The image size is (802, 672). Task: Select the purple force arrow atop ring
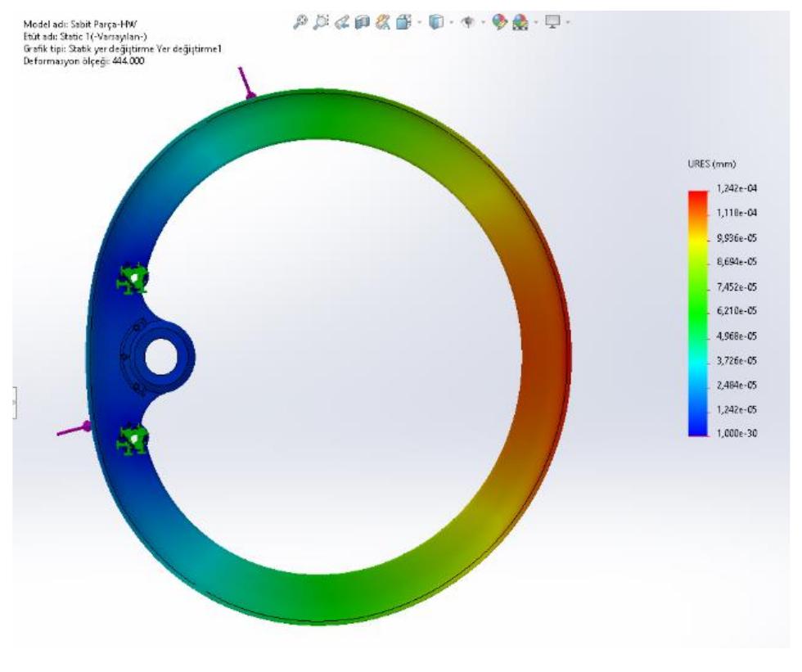(x=247, y=83)
